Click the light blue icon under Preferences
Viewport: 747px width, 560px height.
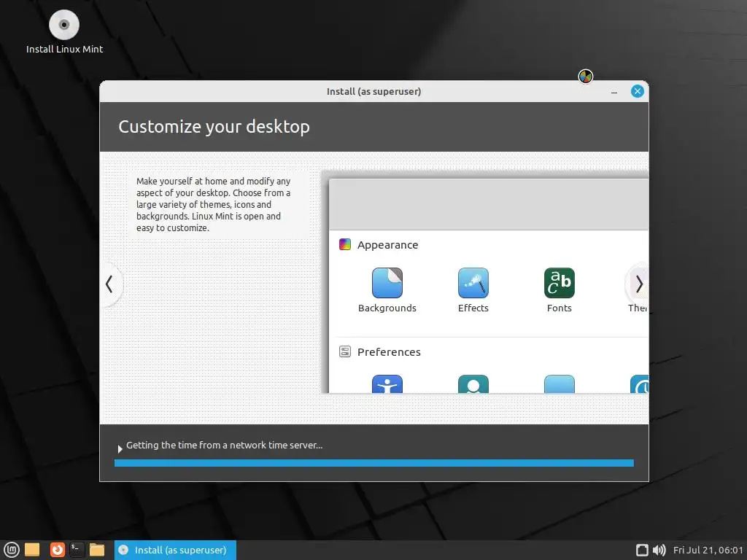[x=560, y=384]
